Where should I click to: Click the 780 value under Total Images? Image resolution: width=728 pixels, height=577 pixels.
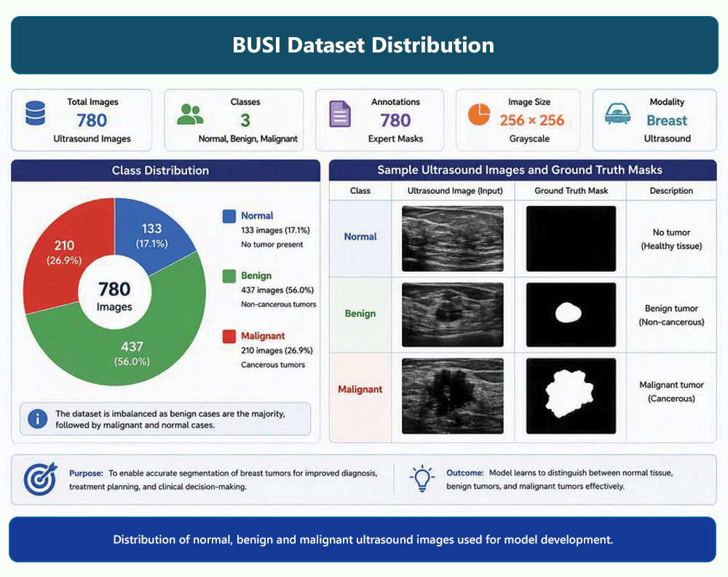(x=92, y=121)
